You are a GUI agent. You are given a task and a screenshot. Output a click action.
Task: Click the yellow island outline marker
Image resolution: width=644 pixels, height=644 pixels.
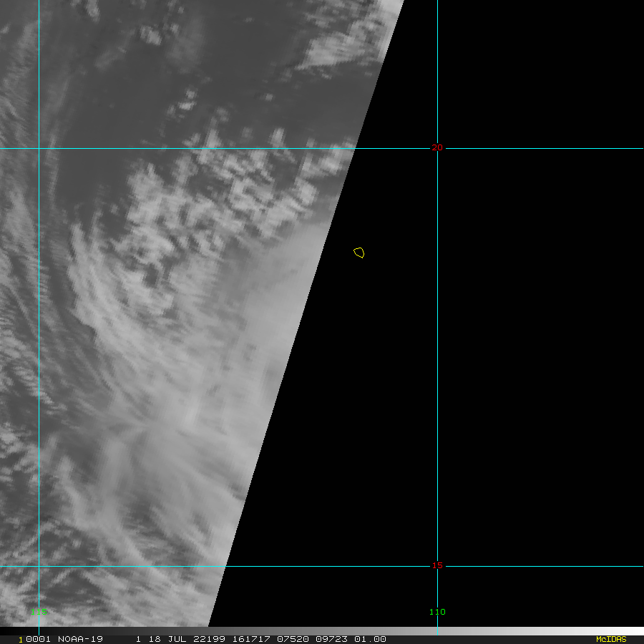click(x=359, y=252)
